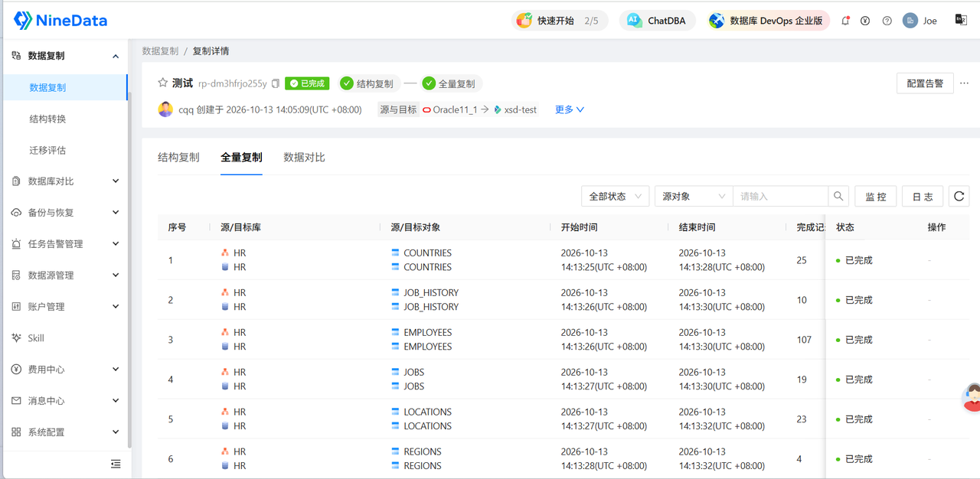
Task: Click the 监控 button
Action: [x=876, y=197]
